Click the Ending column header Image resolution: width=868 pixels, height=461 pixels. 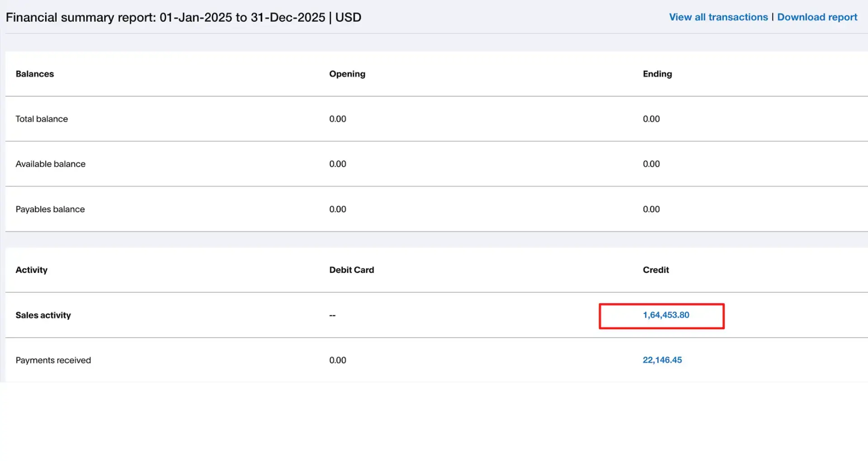click(x=657, y=74)
